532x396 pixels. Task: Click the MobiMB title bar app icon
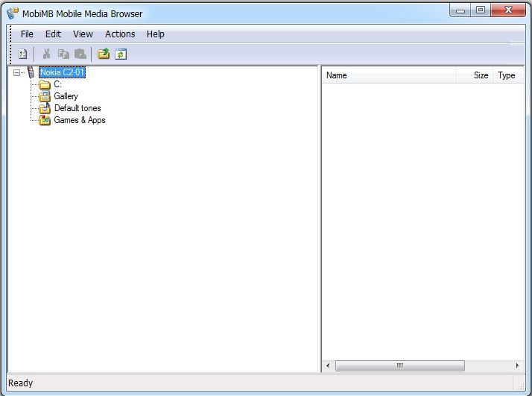pos(13,13)
